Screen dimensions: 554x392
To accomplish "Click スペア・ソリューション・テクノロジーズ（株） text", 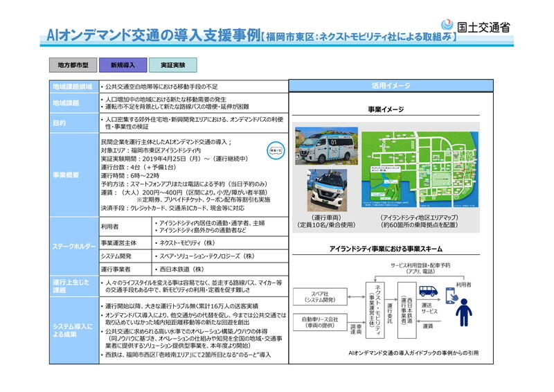I will click(207, 256).
